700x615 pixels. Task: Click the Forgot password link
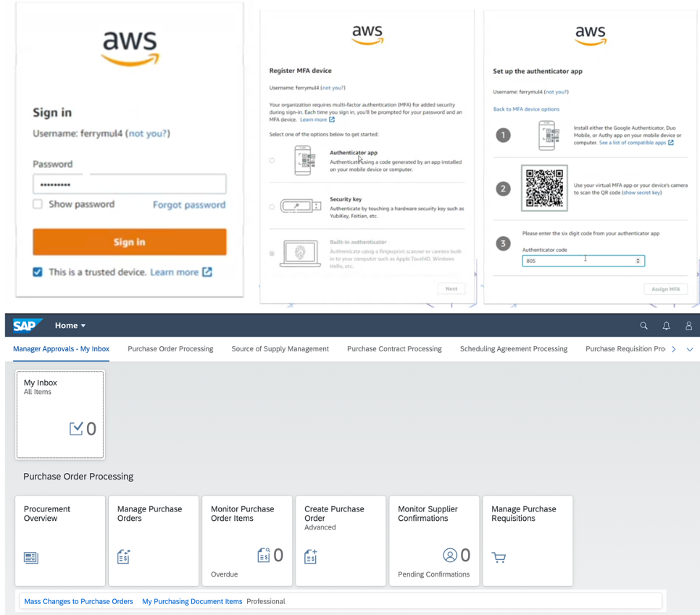pyautogui.click(x=189, y=204)
